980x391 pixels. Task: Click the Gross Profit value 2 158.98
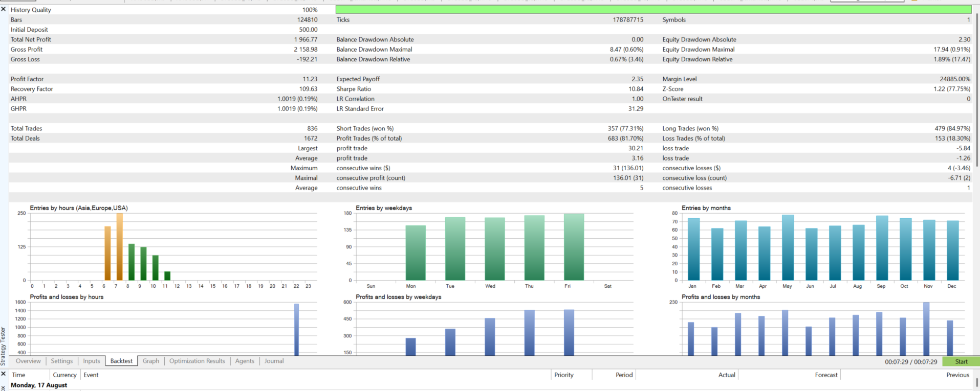click(x=306, y=49)
